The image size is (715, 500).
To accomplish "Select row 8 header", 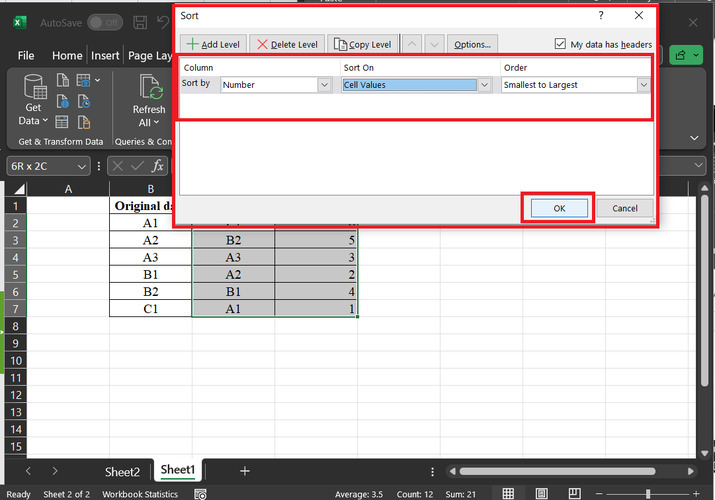I will coord(16,326).
